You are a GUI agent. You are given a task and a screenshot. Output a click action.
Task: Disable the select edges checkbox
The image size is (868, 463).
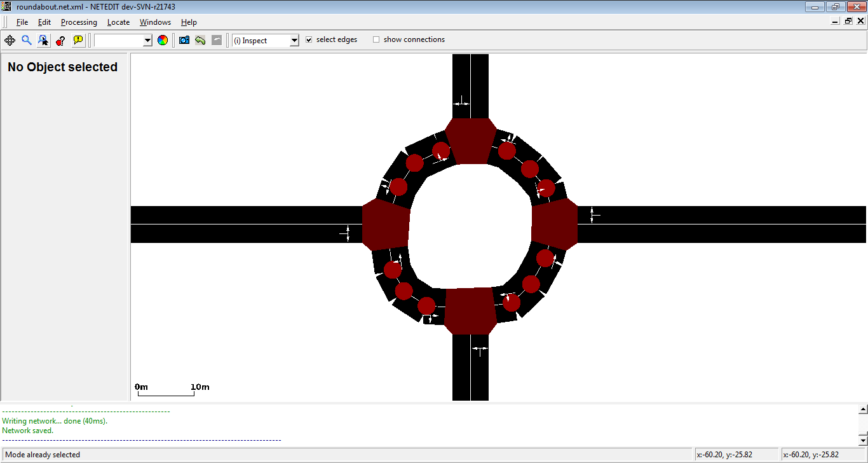click(309, 39)
